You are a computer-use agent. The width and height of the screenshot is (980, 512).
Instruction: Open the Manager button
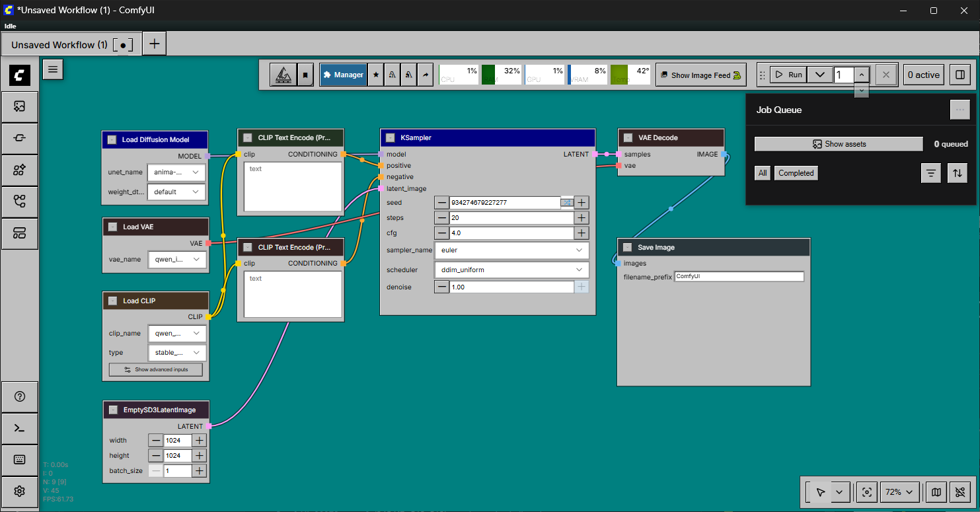[343, 75]
